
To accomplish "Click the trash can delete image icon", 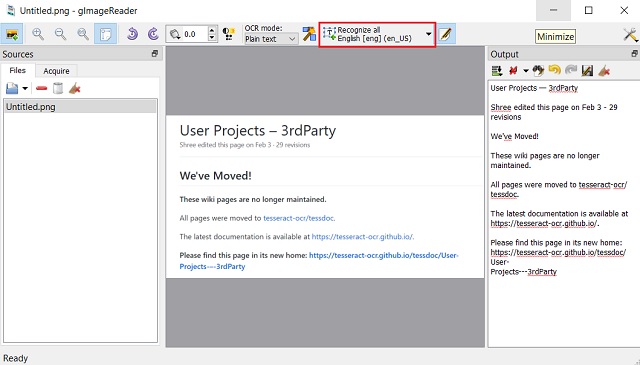I will pyautogui.click(x=58, y=88).
